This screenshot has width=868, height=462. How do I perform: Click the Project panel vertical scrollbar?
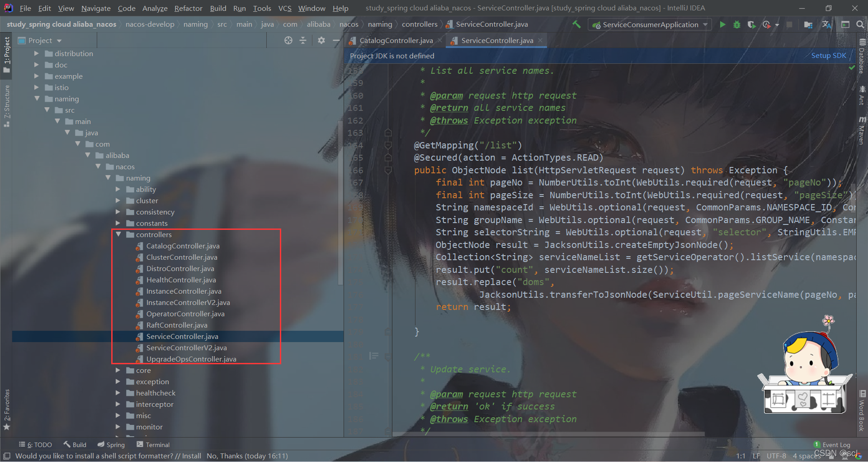[x=340, y=204]
